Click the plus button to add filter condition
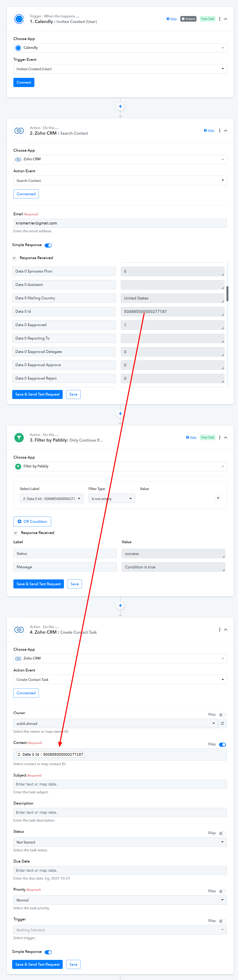The image size is (238, 980). [x=218, y=498]
